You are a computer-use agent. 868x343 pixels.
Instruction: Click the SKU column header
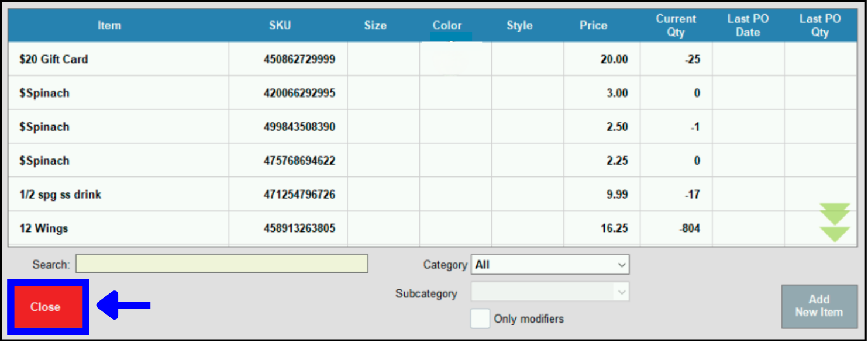pyautogui.click(x=280, y=26)
